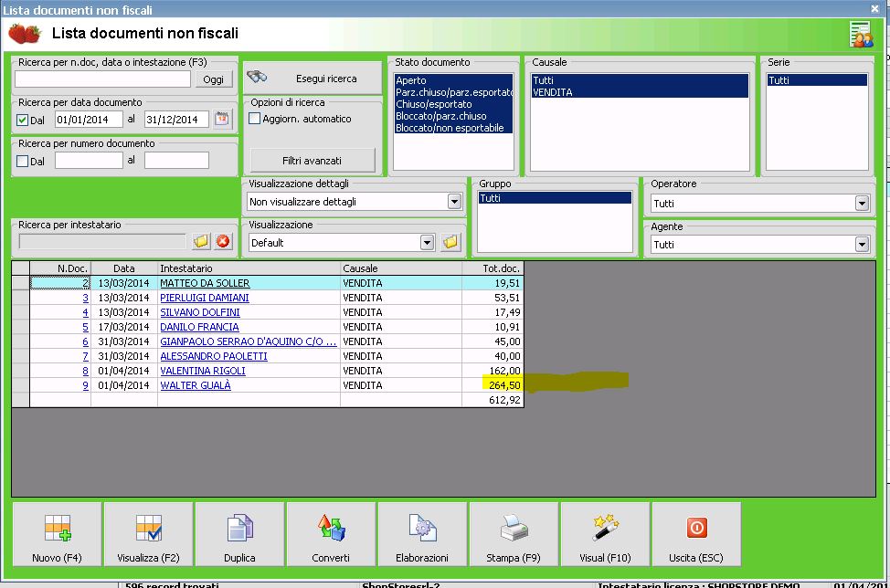This screenshot has height=588, width=890.
Task: Select Tutti in Serie list
Action: coord(817,80)
